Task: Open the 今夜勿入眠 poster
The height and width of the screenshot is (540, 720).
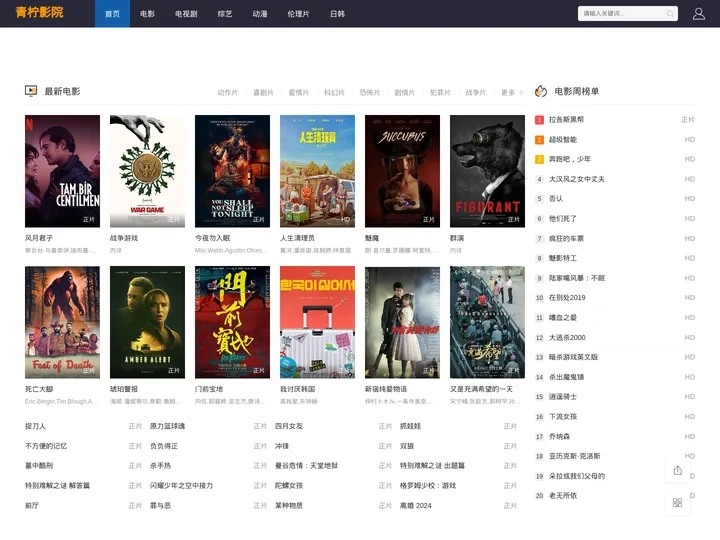Action: pyautogui.click(x=232, y=171)
